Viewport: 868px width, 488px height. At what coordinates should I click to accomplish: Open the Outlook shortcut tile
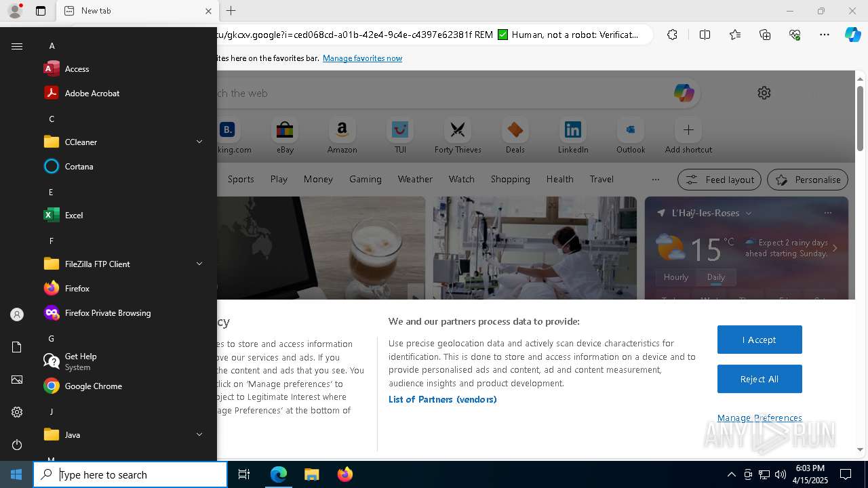click(631, 136)
